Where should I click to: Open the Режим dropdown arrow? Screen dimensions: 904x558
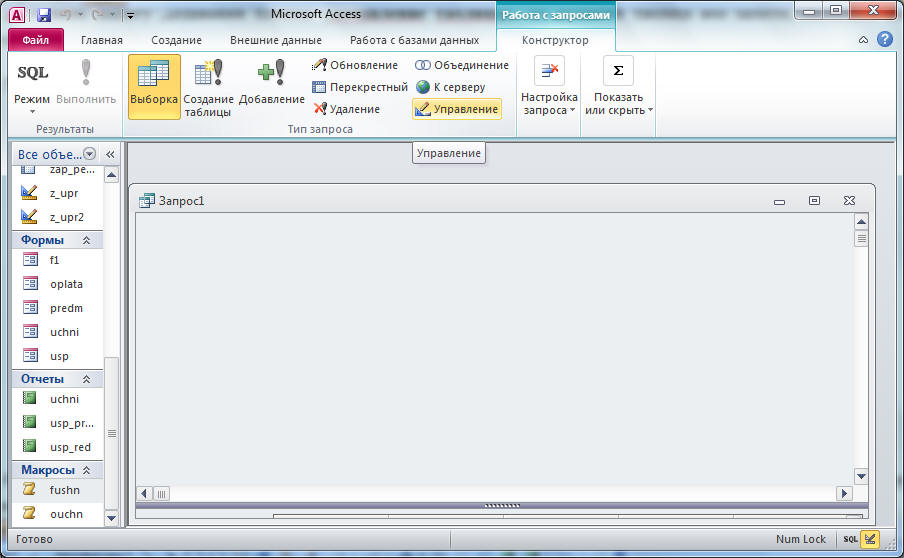32,111
